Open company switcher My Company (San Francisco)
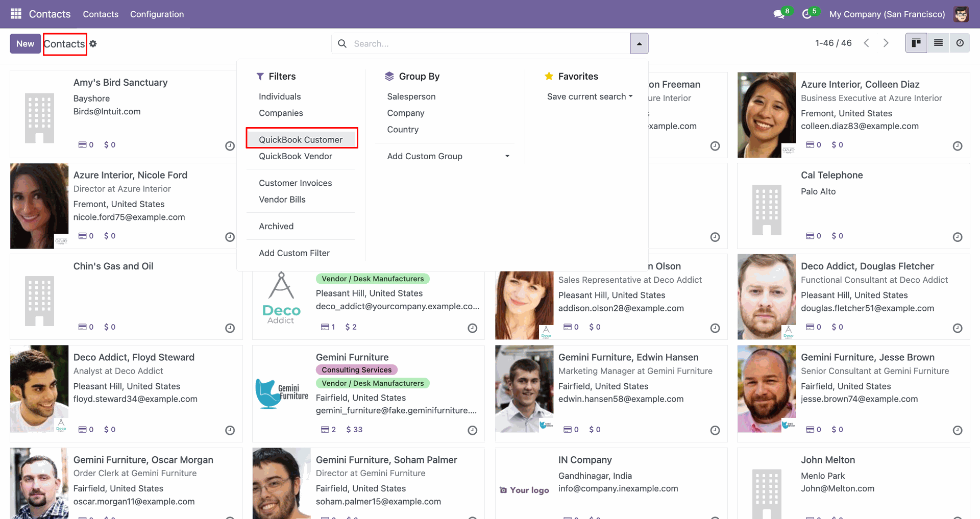The height and width of the screenshot is (519, 980). (x=887, y=14)
